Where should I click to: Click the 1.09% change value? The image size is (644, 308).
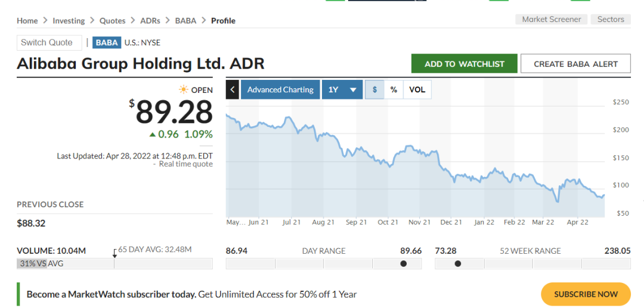(x=199, y=134)
